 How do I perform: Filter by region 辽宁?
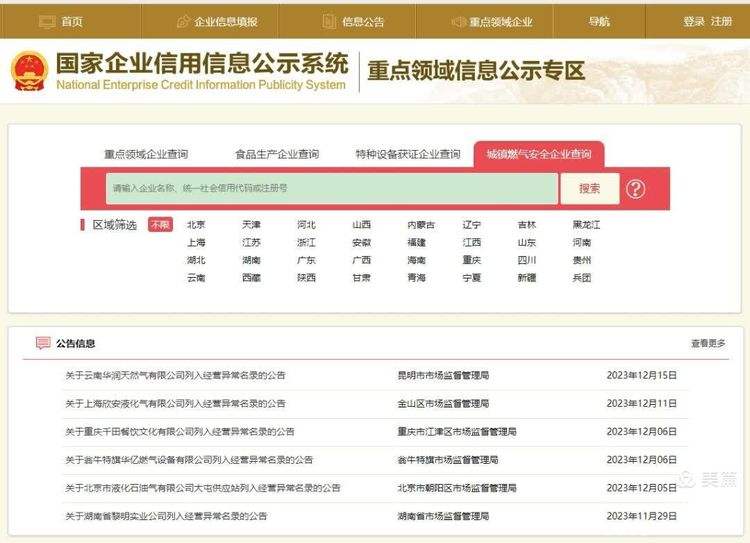point(472,224)
